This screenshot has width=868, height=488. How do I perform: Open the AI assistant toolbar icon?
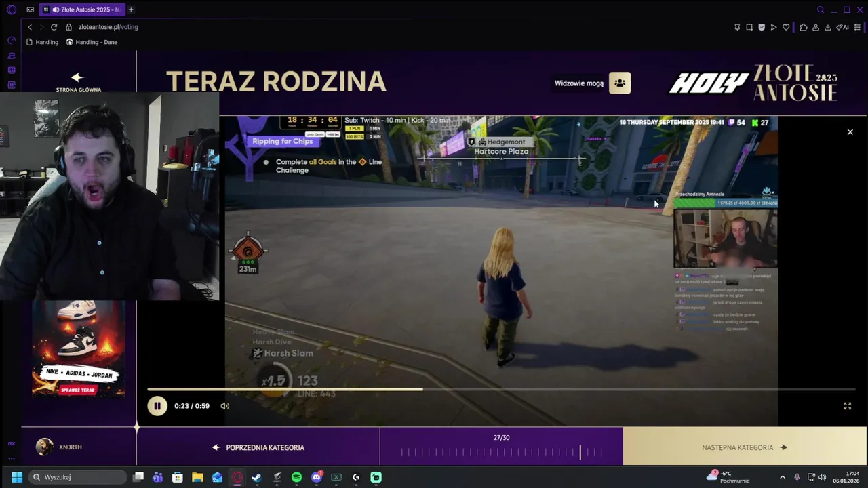[x=843, y=27]
